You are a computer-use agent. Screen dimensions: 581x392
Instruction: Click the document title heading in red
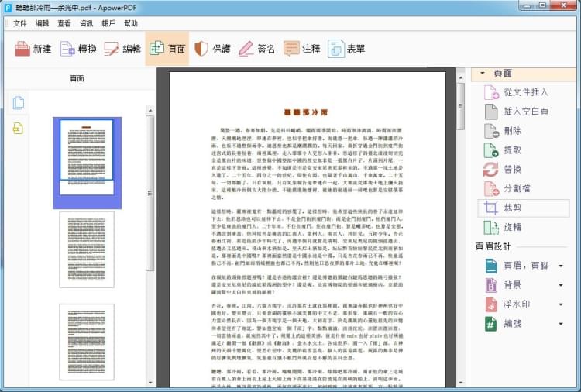coord(306,112)
